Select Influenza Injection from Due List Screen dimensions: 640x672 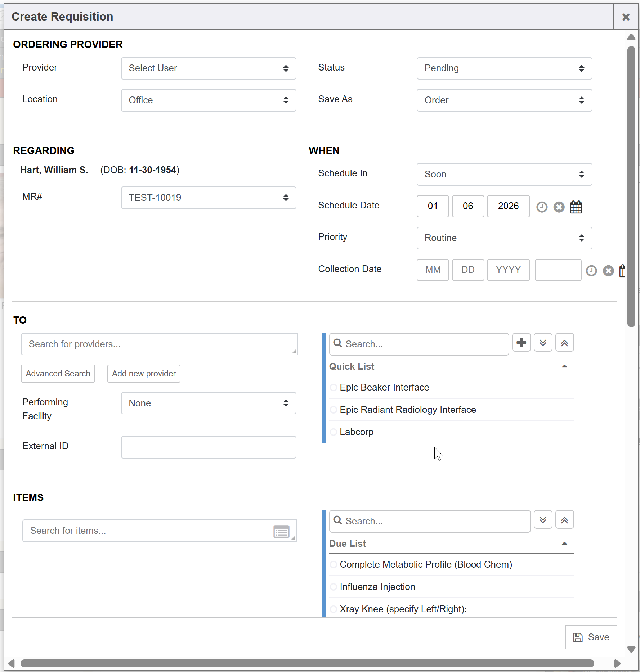click(x=334, y=587)
